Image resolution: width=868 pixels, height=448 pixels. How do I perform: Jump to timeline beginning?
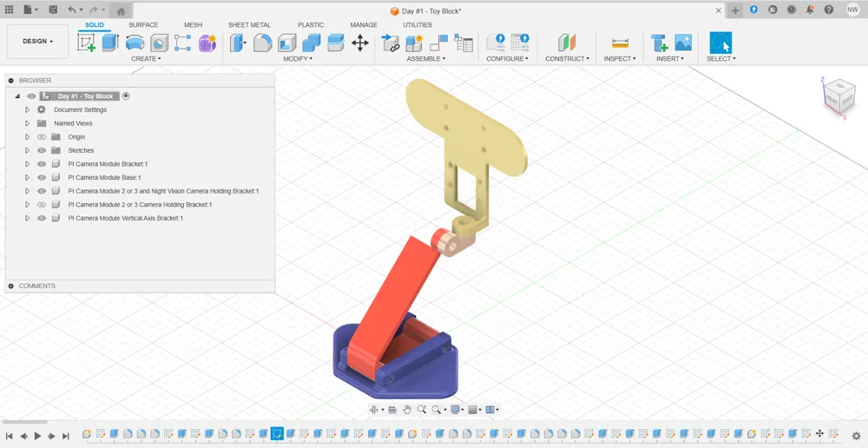(x=9, y=436)
